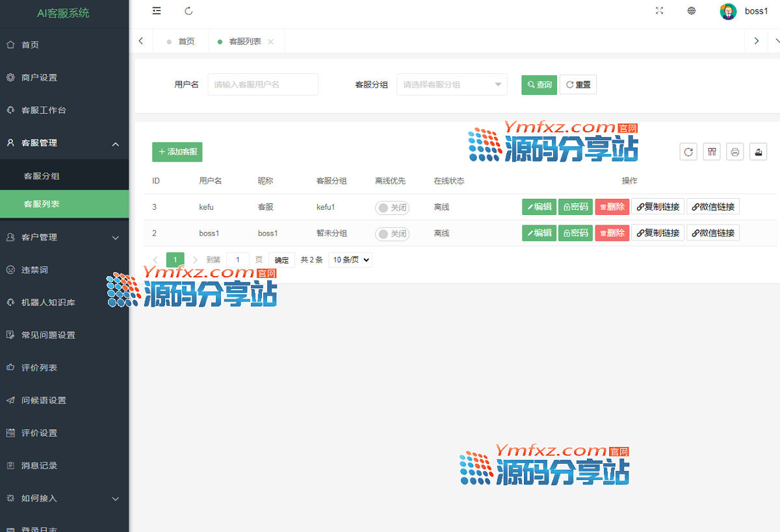Click the page reload icon in header
The width and height of the screenshot is (780, 532).
(x=188, y=11)
